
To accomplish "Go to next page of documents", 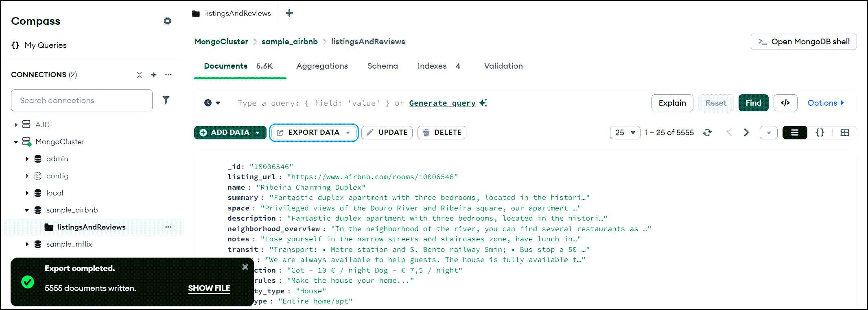I will pyautogui.click(x=746, y=132).
